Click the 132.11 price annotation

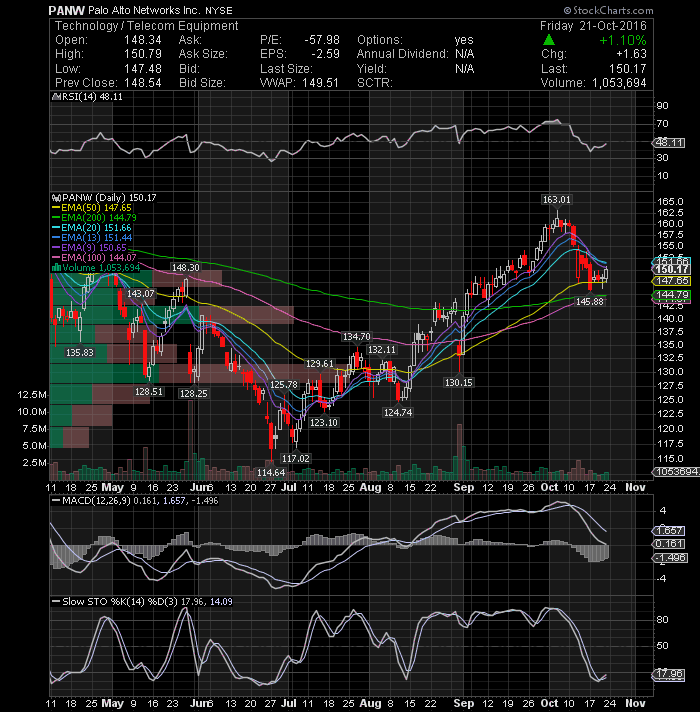tap(381, 350)
